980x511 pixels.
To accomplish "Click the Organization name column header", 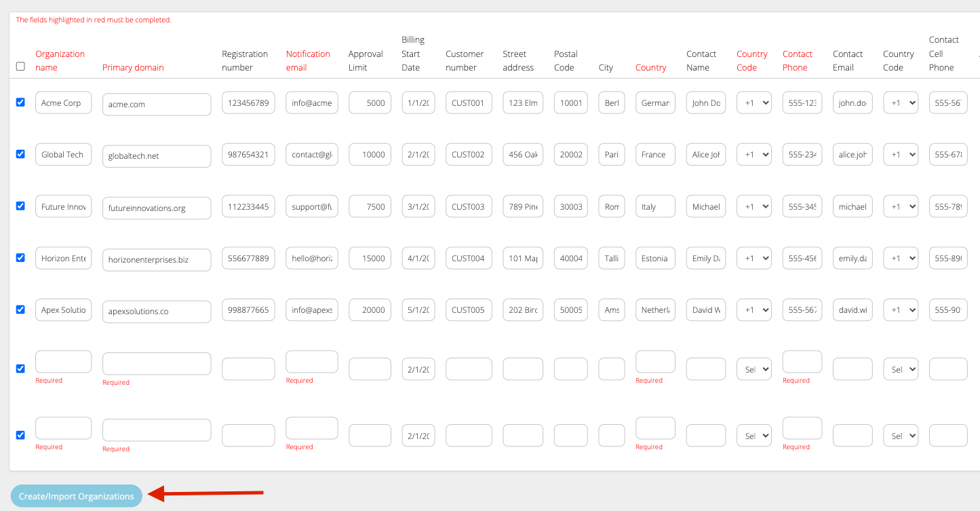I will 60,60.
